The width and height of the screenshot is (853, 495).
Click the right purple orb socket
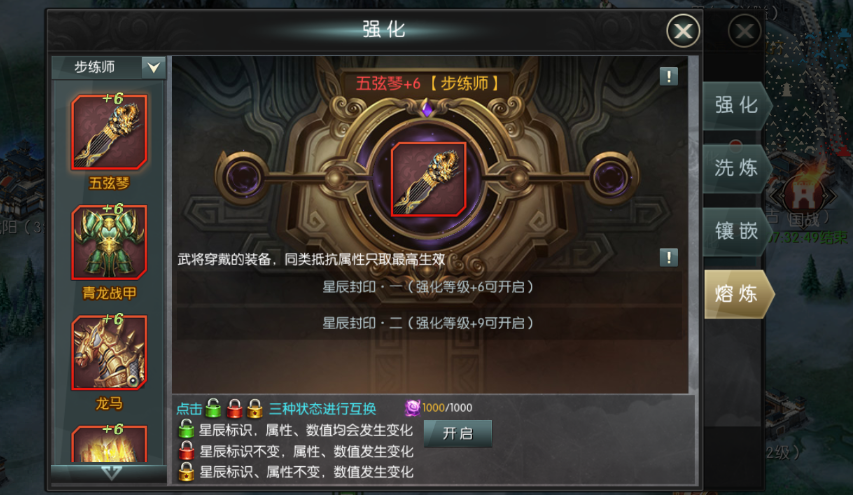pyautogui.click(x=611, y=178)
